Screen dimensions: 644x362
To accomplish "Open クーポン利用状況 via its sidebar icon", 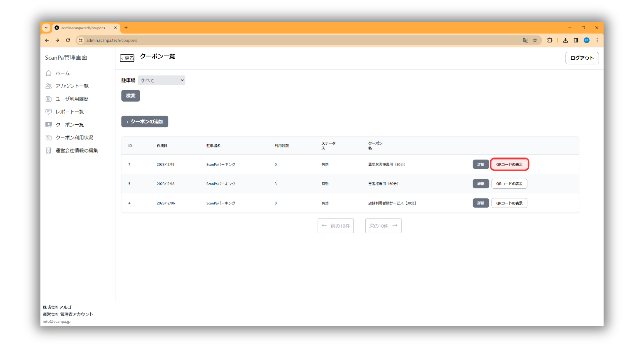I will pyautogui.click(x=49, y=137).
